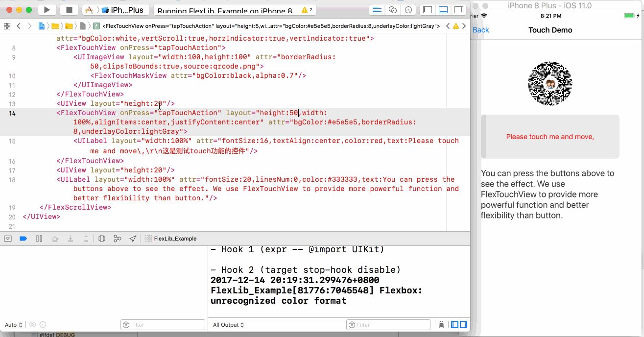
Task: Click the 'Touch Demo' navigation title
Action: pos(550,30)
